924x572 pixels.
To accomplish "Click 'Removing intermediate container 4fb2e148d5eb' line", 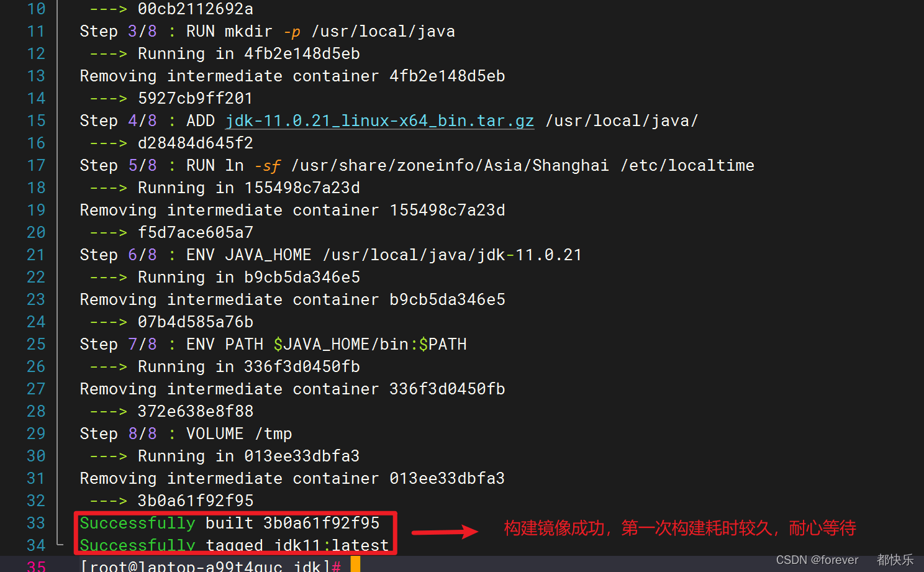I will tap(292, 76).
